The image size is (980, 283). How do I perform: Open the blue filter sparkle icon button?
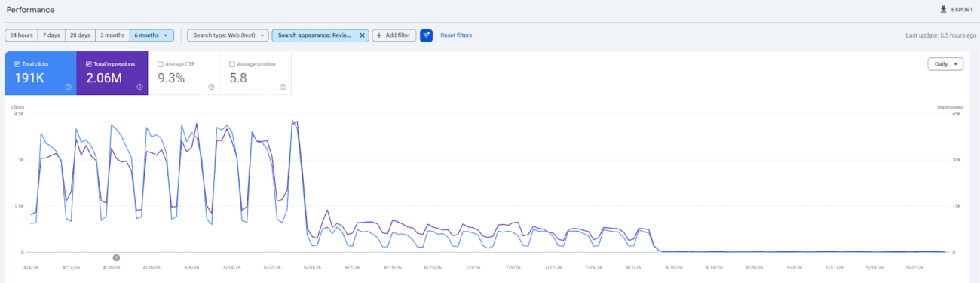tap(426, 35)
